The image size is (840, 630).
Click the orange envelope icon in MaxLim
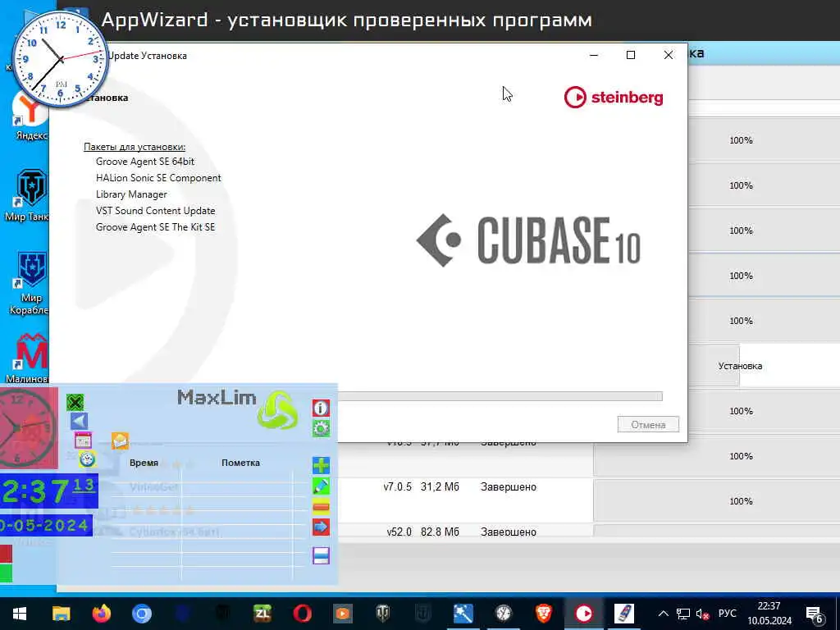(120, 441)
